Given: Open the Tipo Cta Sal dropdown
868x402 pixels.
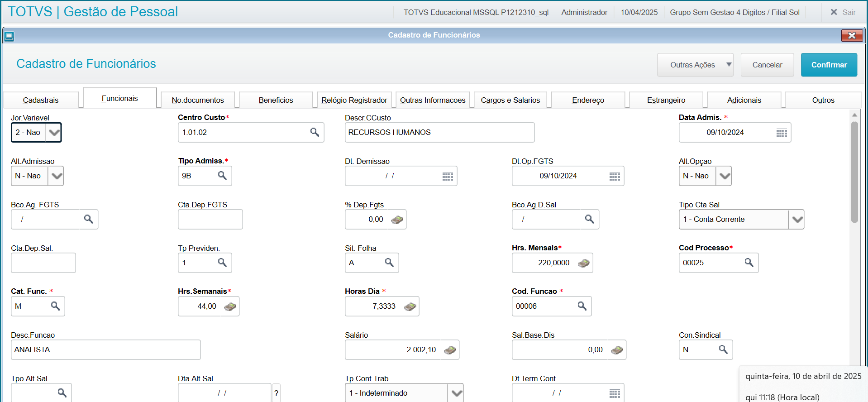Looking at the screenshot, I should point(797,220).
